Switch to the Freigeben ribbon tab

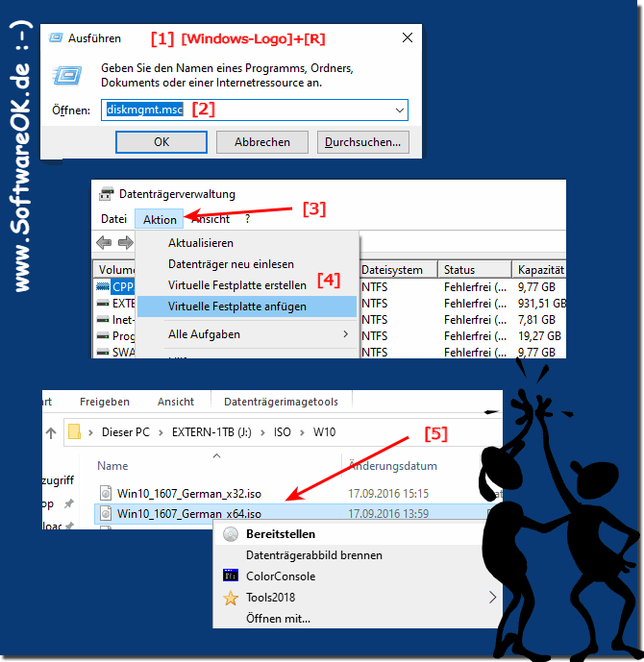click(x=105, y=402)
